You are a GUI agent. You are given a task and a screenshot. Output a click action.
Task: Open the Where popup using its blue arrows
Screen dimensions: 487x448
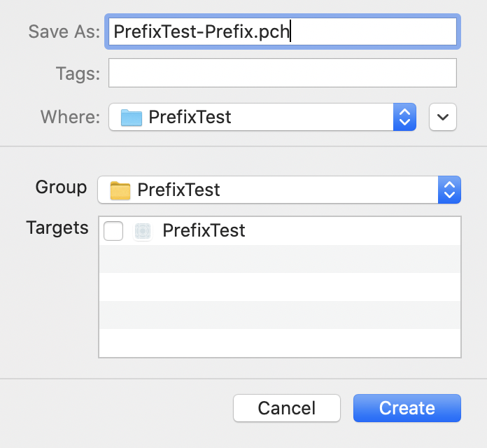[404, 117]
